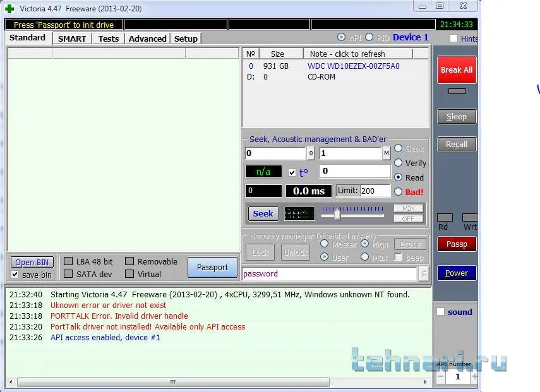The width and height of the screenshot is (540, 392).
Task: Click the start LBA input field
Action: (275, 153)
